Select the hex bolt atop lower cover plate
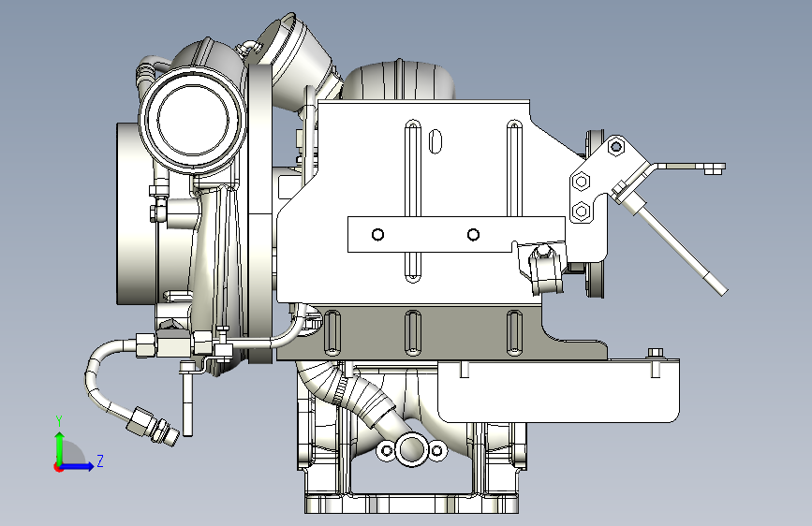This screenshot has width=812, height=526. pos(656,353)
